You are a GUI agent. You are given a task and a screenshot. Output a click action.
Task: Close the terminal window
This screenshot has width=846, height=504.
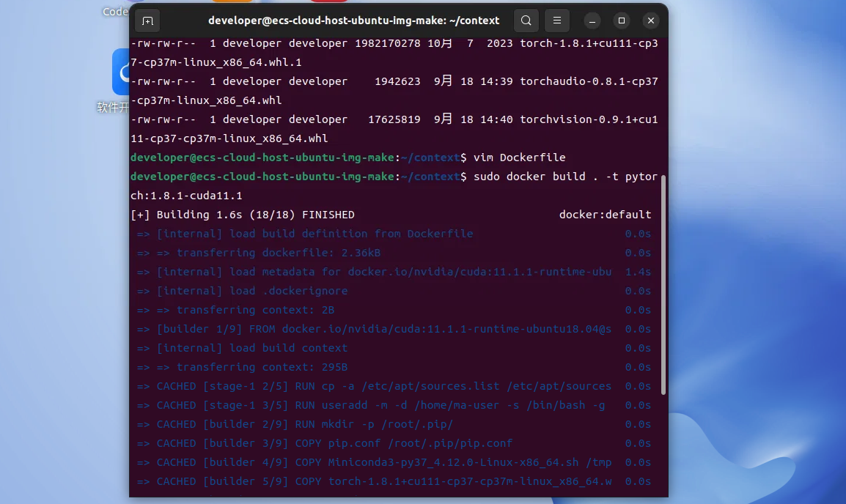tap(651, 21)
